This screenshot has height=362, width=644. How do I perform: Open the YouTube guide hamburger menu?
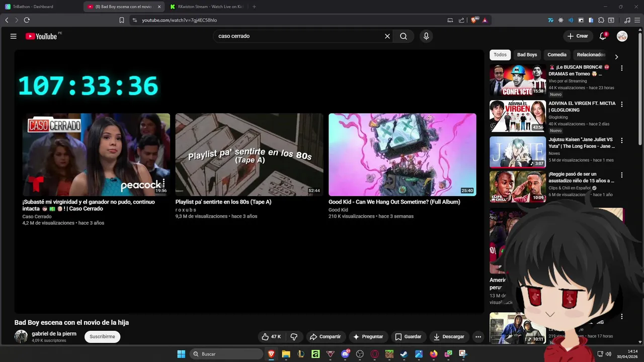coord(14,36)
